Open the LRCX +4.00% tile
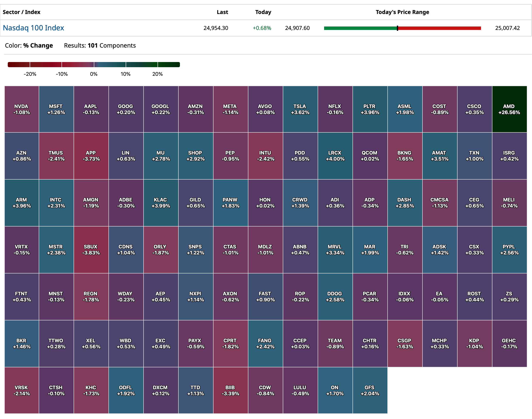 [x=335, y=156]
